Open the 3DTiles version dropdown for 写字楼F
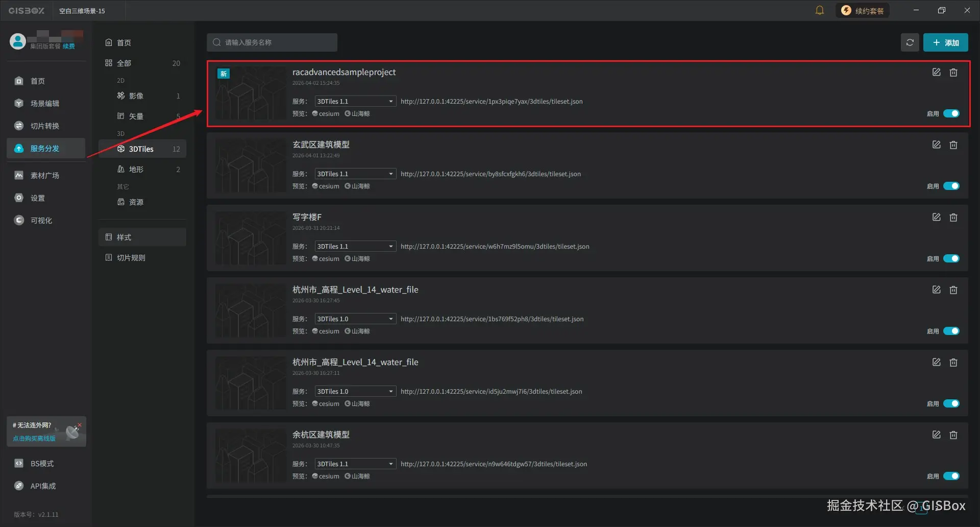 [390, 246]
